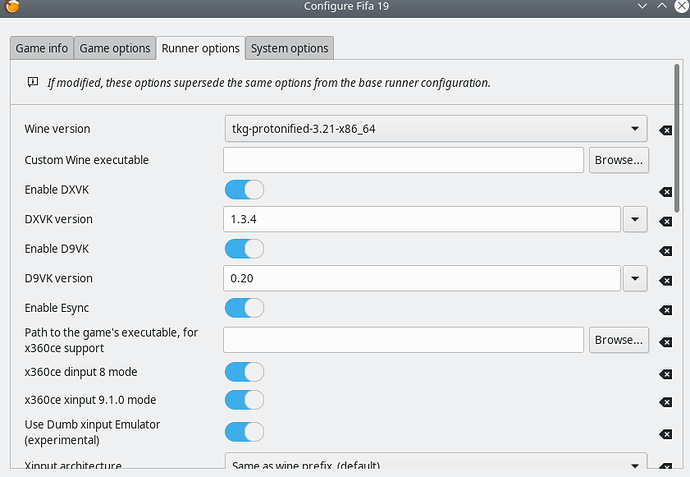
Task: Reset x360ce xinput 9.1.0 mode clear icon
Action: click(665, 402)
